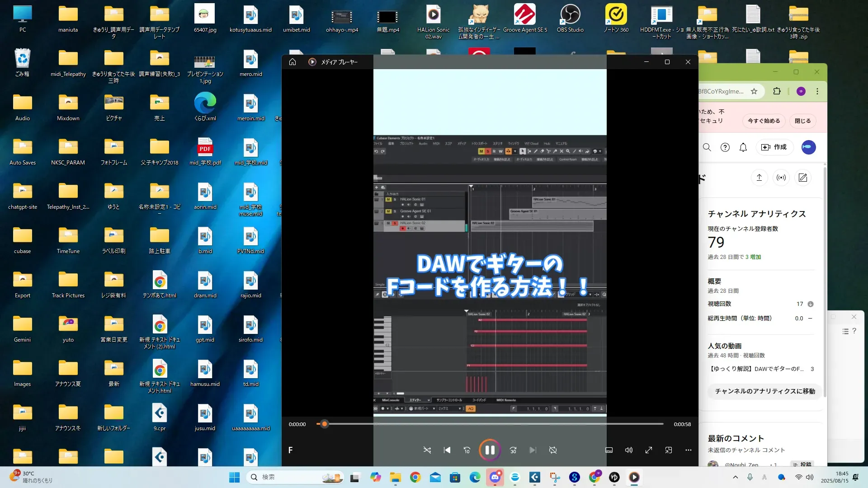Viewport: 868px width, 488px height.
Task: Go to Media Player home
Action: tap(292, 62)
